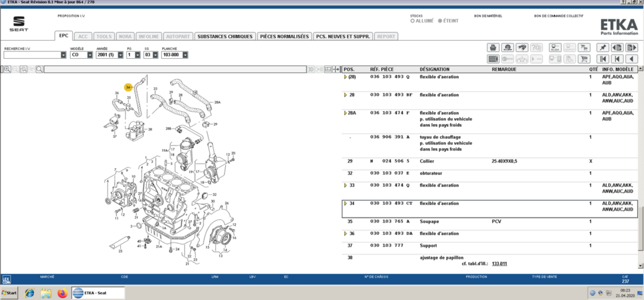Open illustration table link 133-011
Viewport: 644px width, 300px height.
click(x=499, y=264)
